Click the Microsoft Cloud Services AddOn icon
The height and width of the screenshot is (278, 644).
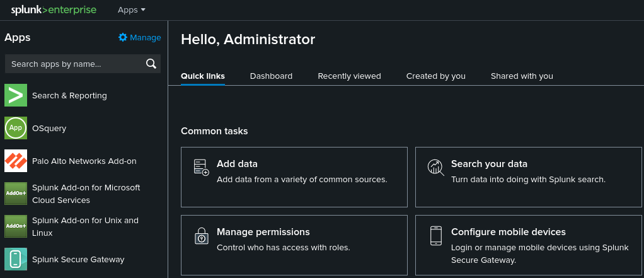16,194
